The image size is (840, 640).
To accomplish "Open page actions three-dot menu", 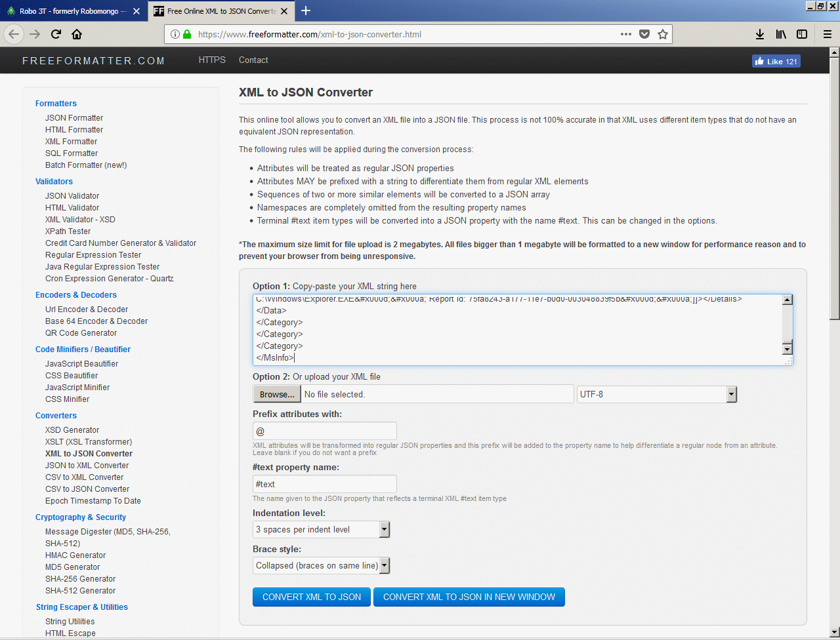I will pyautogui.click(x=626, y=34).
